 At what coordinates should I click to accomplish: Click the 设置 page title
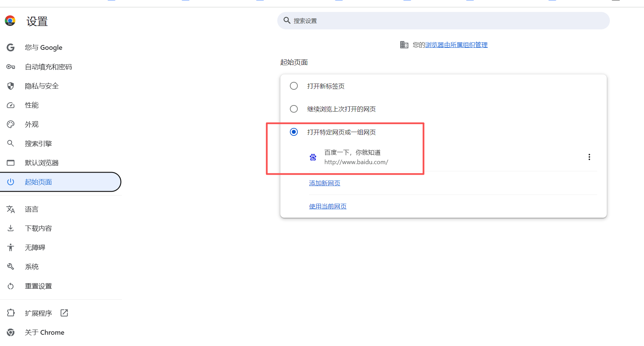[37, 21]
